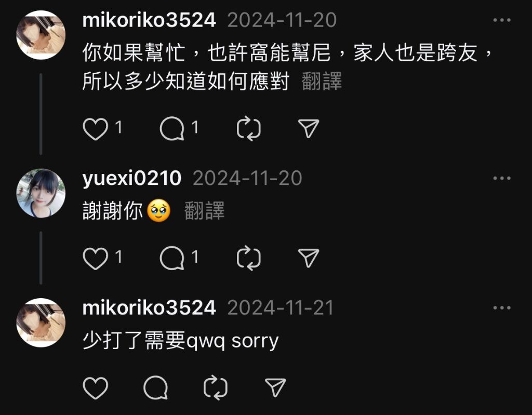Open replies on mikoriko3524's first comment
Image resolution: width=532 pixels, height=415 pixels.
172,129
